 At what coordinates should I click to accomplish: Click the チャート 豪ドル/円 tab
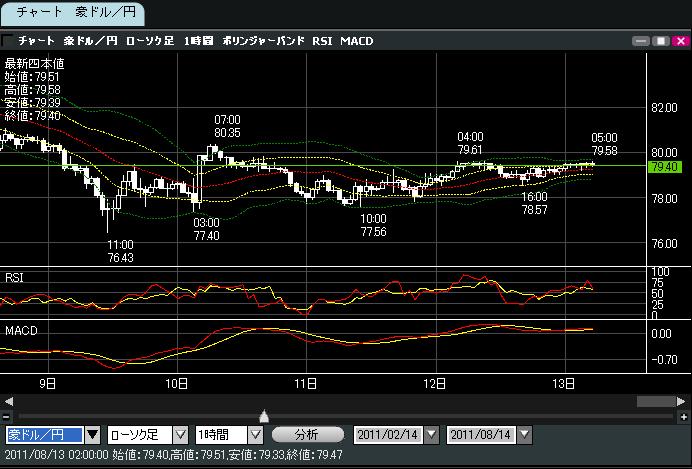pos(72,13)
